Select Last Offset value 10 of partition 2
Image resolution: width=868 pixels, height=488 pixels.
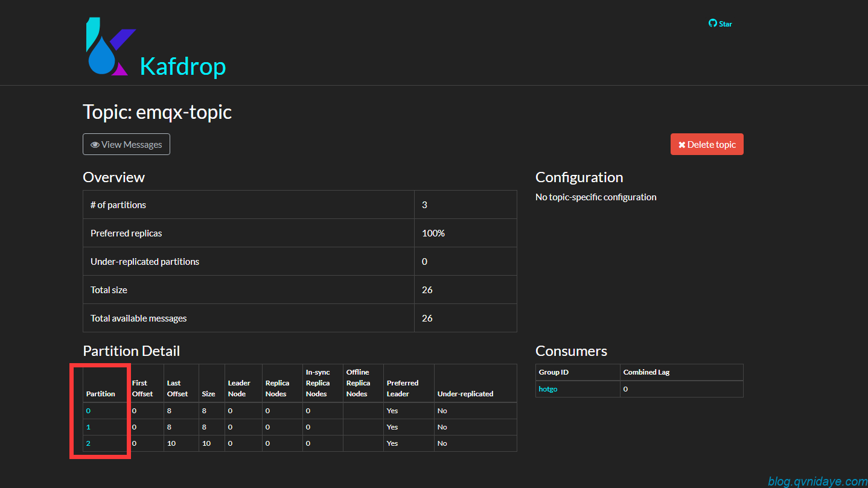point(171,443)
